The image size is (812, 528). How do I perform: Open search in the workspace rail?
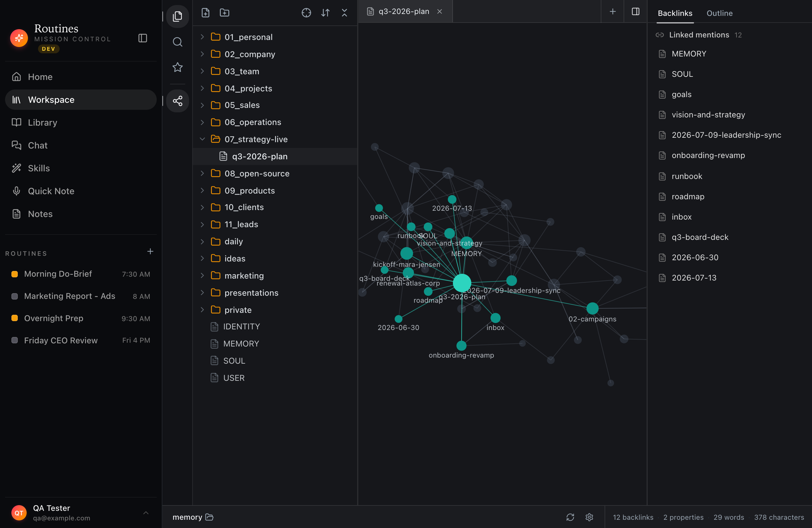click(177, 42)
